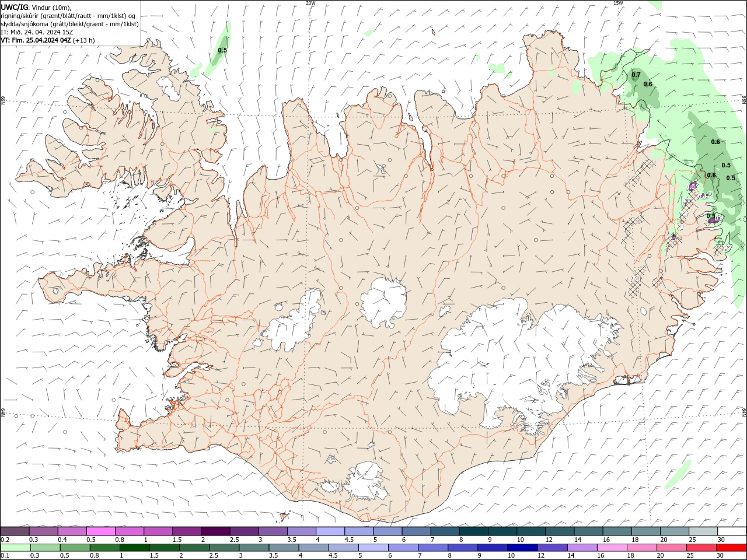Click the 'UWC/IG: Vindur (10m)' title text
The width and height of the screenshot is (747, 560).
[36, 7]
